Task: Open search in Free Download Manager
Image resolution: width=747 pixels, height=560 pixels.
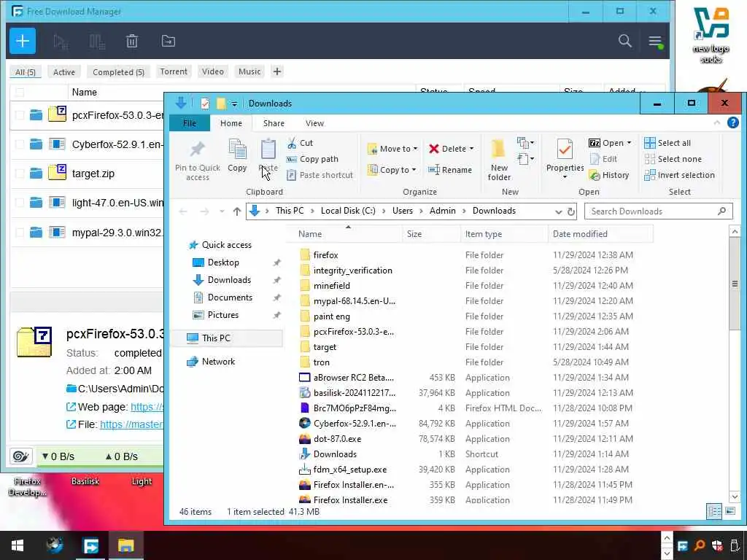Action: [625, 41]
